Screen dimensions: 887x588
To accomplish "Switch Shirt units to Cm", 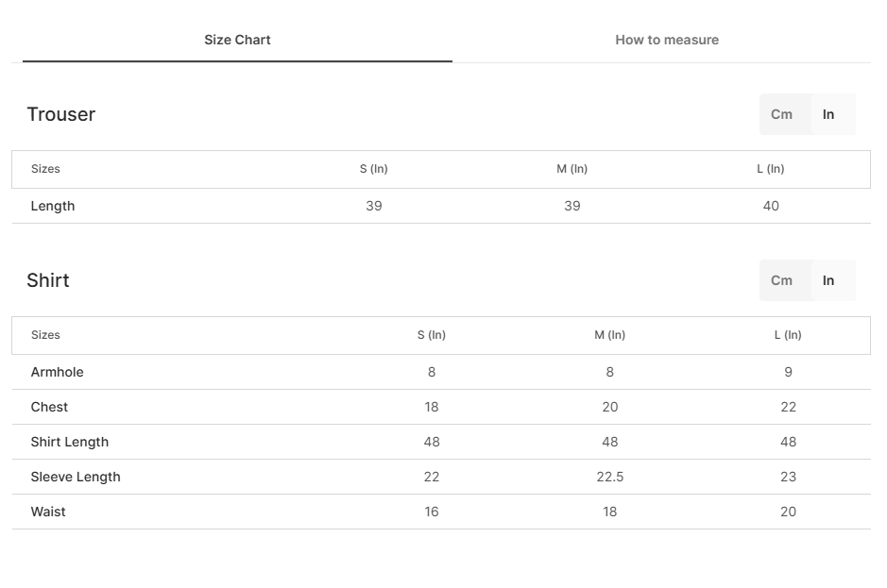I will pos(781,280).
